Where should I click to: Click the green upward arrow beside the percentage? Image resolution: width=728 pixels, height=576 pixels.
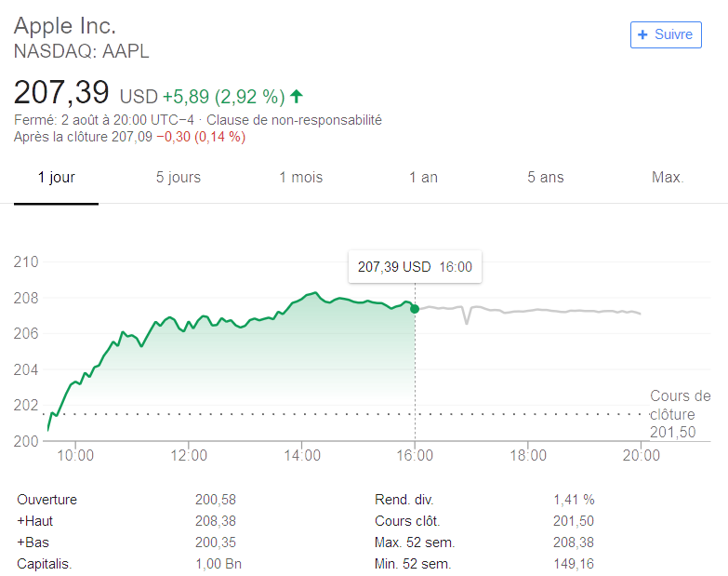click(297, 96)
